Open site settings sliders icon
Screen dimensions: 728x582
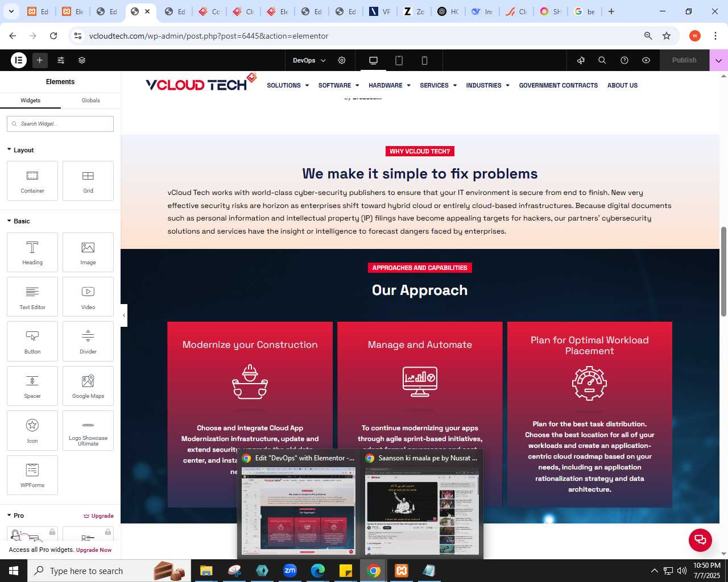pyautogui.click(x=61, y=60)
